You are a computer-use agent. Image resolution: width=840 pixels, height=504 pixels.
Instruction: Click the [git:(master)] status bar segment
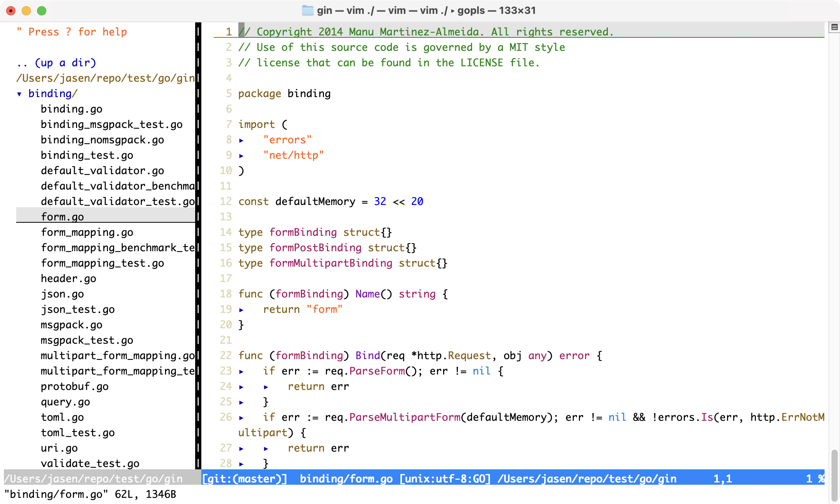(x=245, y=479)
